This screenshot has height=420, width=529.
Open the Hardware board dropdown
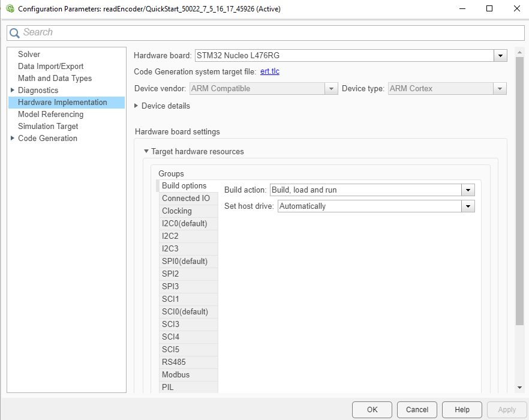500,55
